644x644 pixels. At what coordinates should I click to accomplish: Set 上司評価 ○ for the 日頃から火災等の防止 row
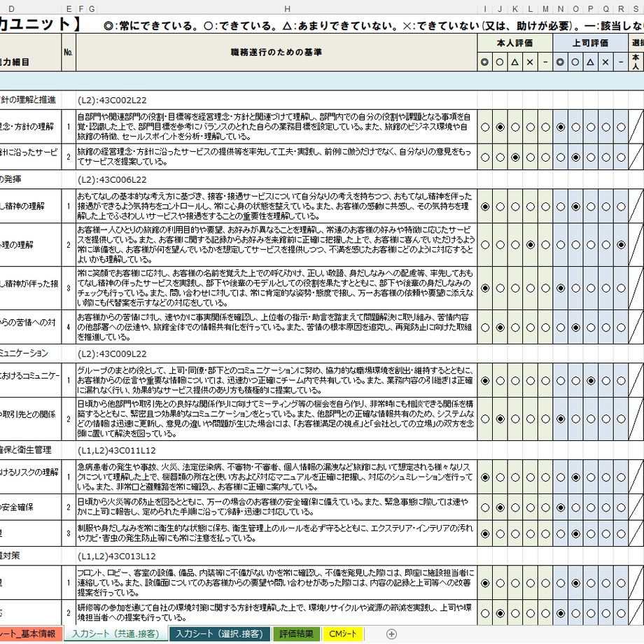click(x=576, y=508)
